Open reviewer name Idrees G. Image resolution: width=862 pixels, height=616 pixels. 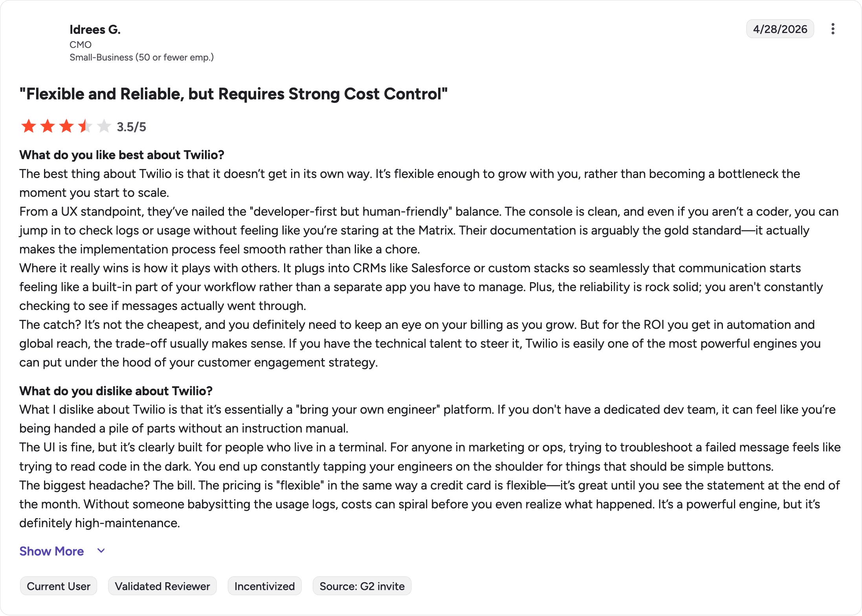(95, 29)
